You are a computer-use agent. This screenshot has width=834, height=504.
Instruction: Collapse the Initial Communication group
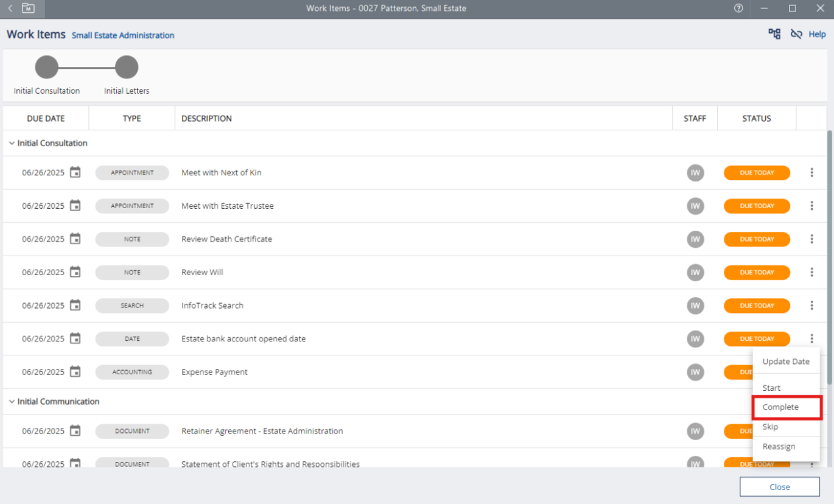tap(12, 402)
